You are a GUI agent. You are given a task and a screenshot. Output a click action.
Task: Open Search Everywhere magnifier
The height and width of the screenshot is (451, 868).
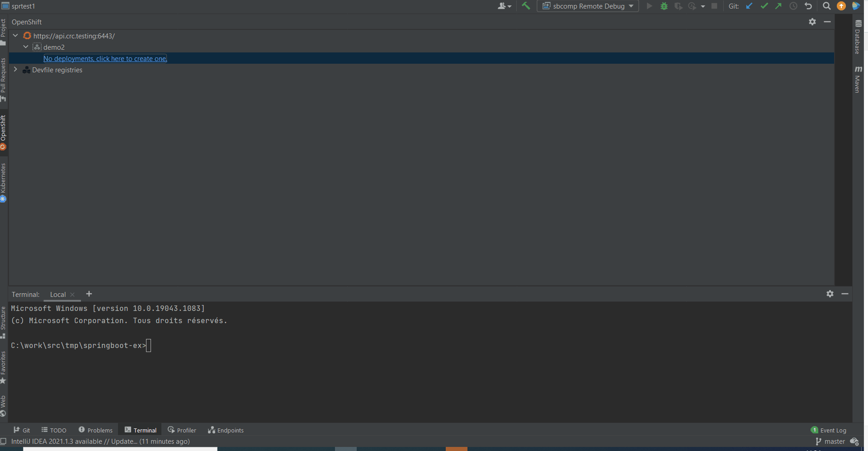[x=826, y=6]
